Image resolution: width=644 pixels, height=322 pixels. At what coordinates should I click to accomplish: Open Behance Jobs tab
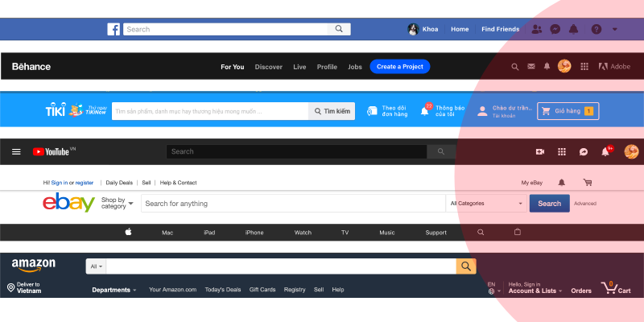point(355,67)
